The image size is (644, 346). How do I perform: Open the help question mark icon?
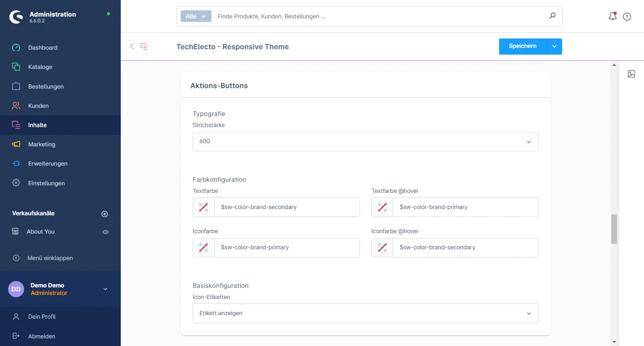click(x=627, y=17)
